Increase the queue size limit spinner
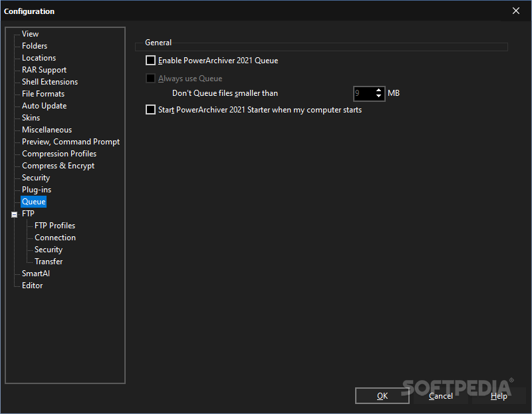 378,91
